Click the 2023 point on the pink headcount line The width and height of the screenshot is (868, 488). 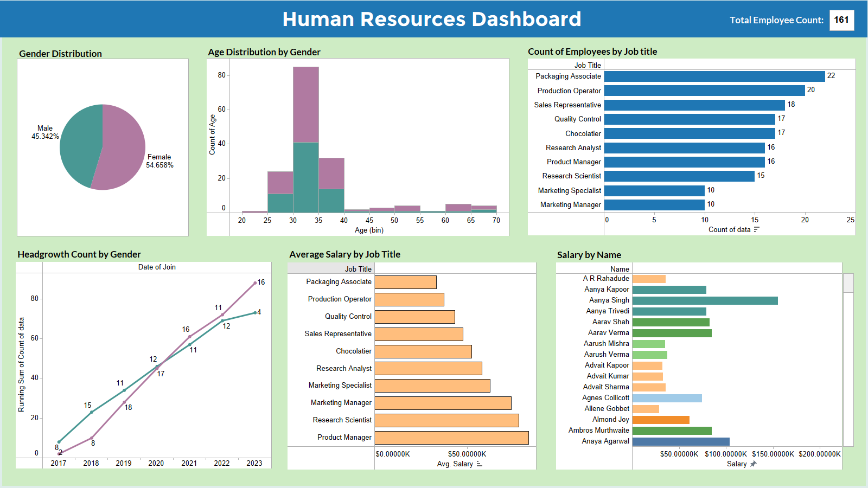256,282
